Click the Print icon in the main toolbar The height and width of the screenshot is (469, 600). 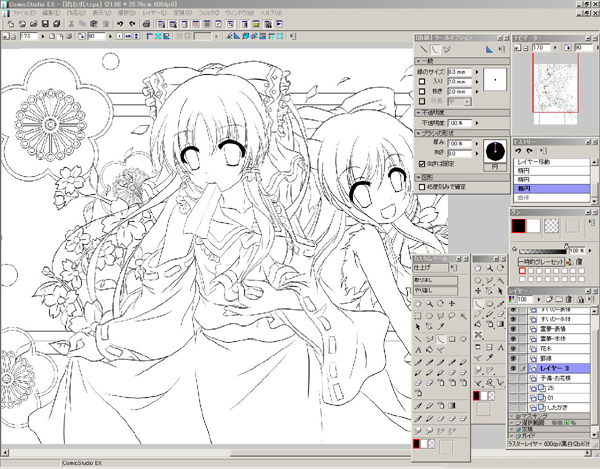coord(146,24)
